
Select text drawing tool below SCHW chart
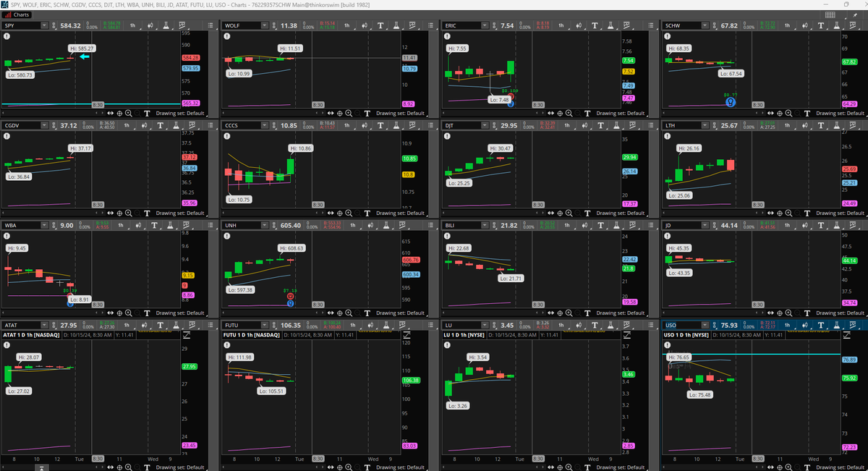[809, 113]
